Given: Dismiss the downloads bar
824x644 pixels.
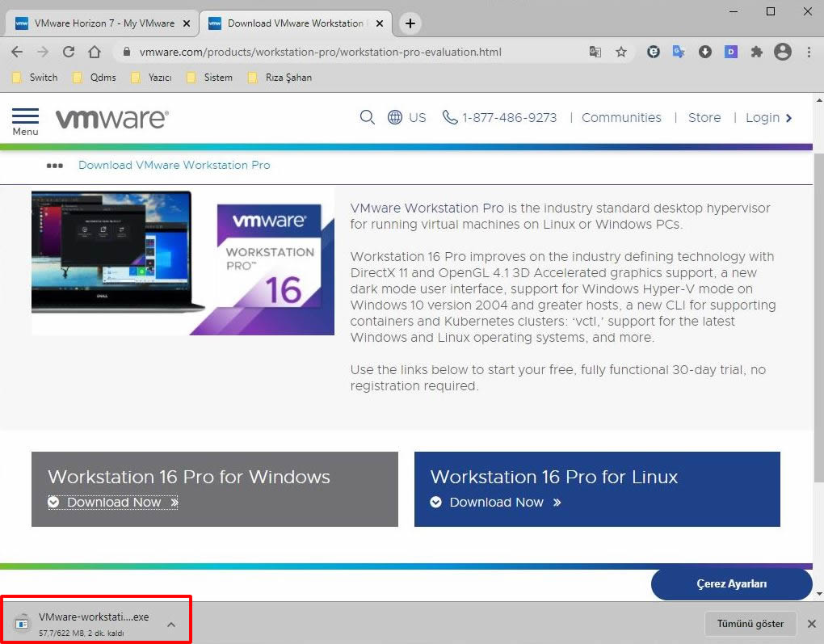Looking at the screenshot, I should 811,624.
